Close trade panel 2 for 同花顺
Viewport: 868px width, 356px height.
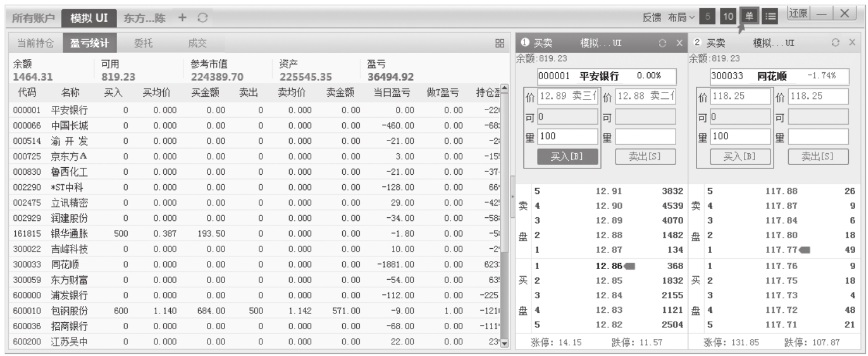tap(852, 43)
